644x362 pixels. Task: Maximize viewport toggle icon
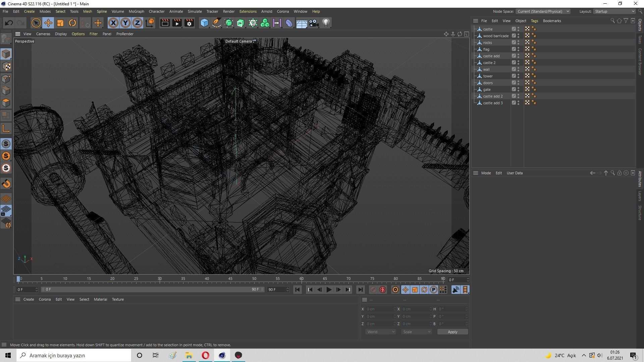pyautogui.click(x=467, y=34)
